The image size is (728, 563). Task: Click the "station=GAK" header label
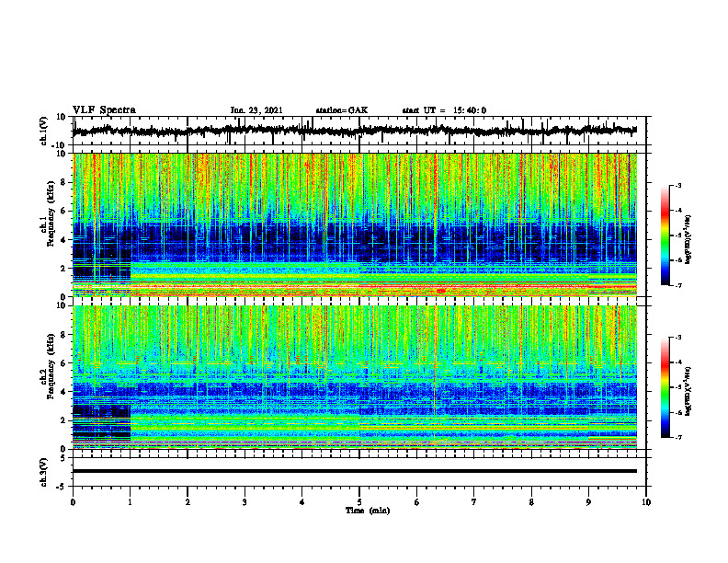pos(342,110)
